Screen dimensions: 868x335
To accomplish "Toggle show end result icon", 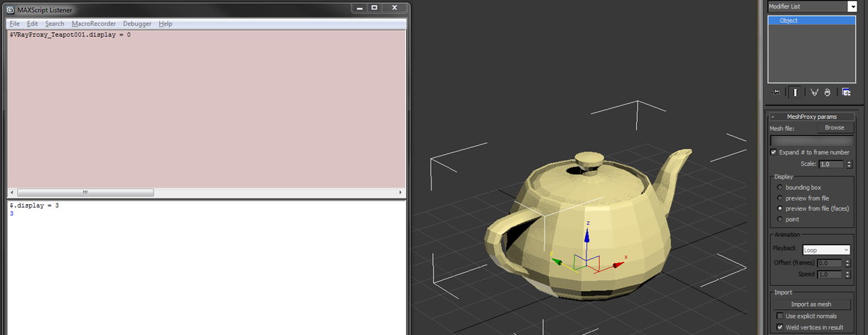I will coord(795,92).
